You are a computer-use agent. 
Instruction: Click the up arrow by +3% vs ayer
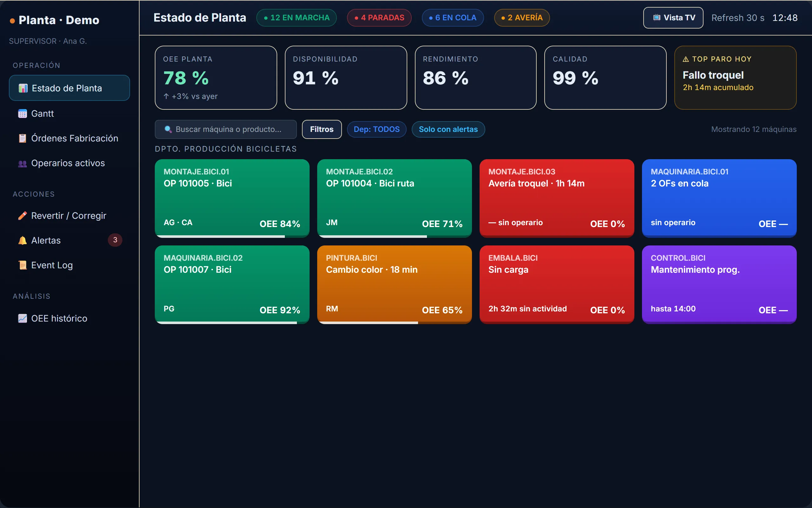[x=167, y=96]
